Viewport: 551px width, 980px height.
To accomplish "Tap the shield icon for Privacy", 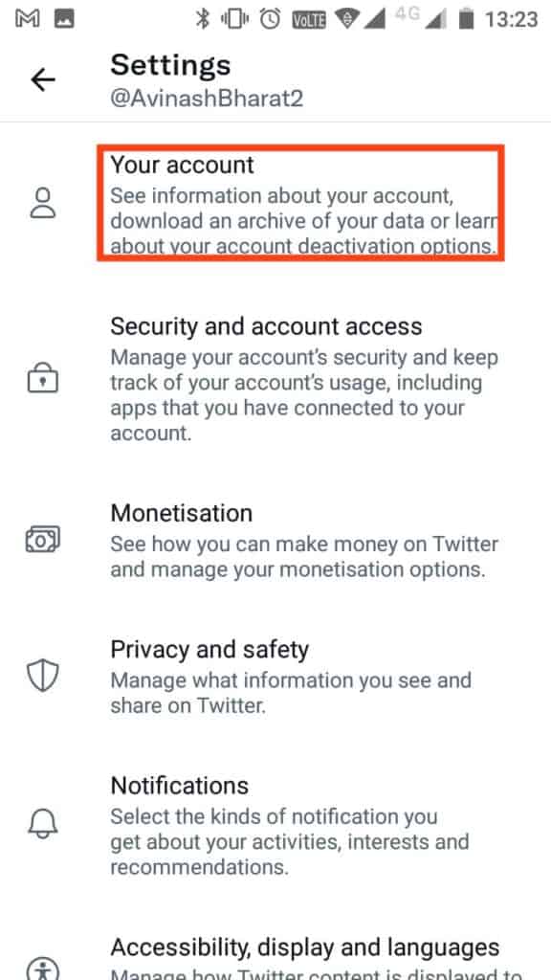I will pos(43,677).
